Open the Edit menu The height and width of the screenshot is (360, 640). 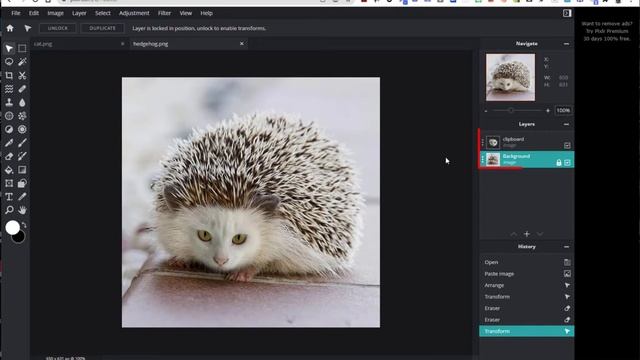pos(34,13)
